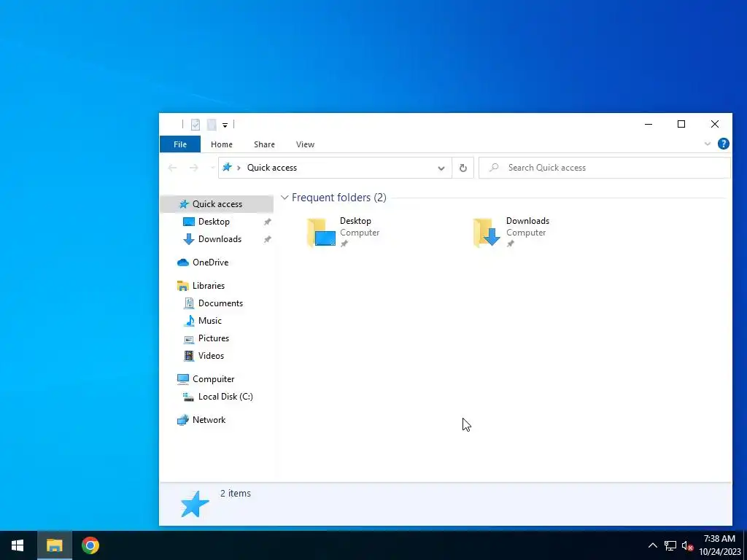The image size is (747, 560).
Task: Click the Quick access star in address bar
Action: tap(228, 167)
